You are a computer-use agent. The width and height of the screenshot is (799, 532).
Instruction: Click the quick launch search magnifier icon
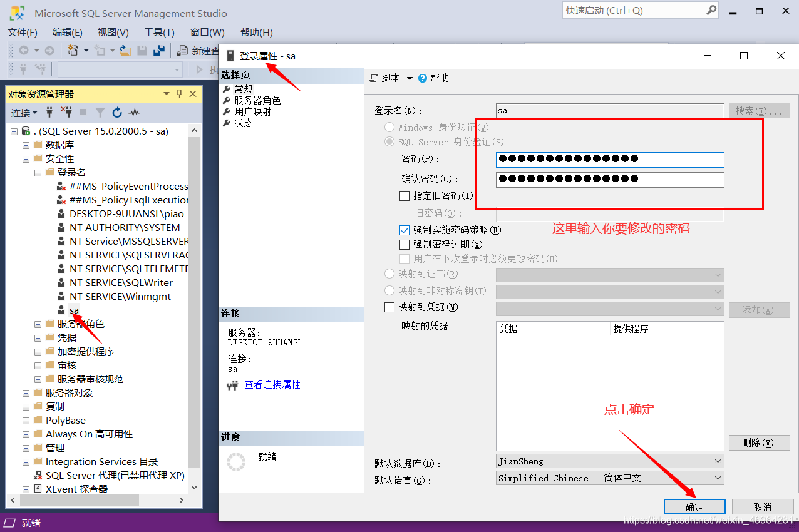tap(711, 10)
